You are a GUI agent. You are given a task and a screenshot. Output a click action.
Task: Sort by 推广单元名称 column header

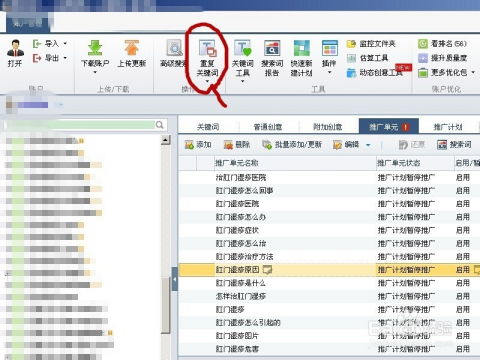click(x=295, y=163)
